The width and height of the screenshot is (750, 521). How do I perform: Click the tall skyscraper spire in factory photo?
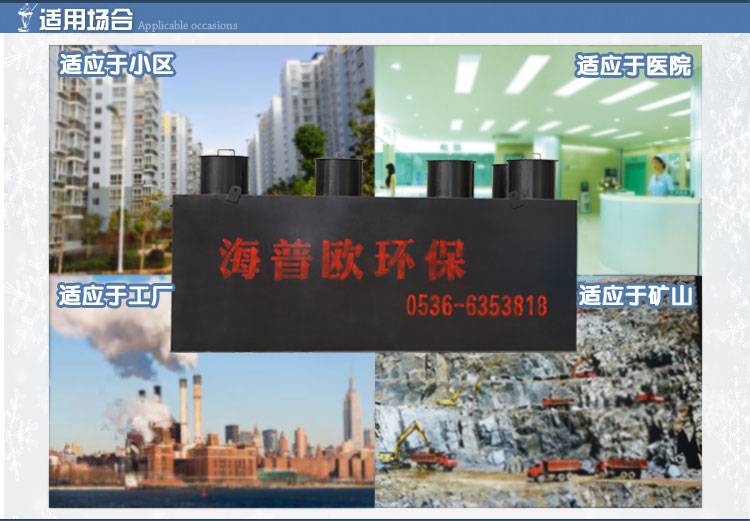[x=351, y=410]
